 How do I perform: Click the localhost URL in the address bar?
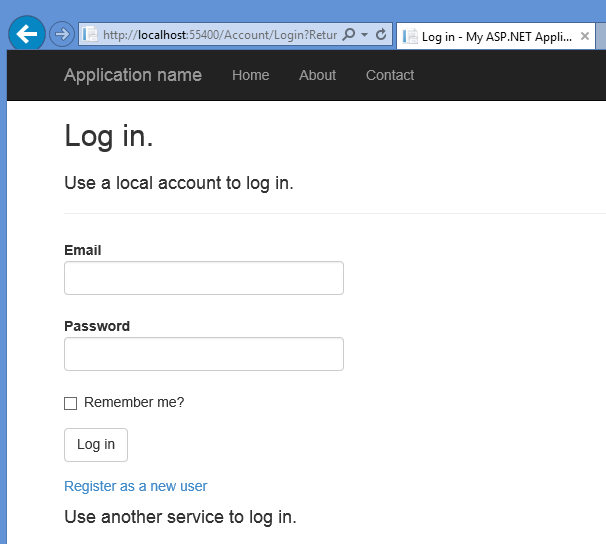tap(218, 35)
